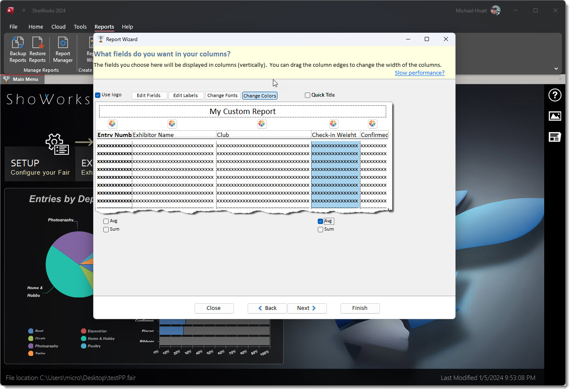Click the Restore Reports icon
This screenshot has height=392, width=572.
(x=38, y=43)
